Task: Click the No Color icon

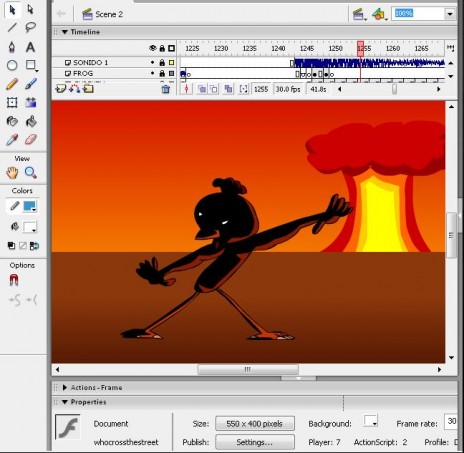Action: coord(23,246)
